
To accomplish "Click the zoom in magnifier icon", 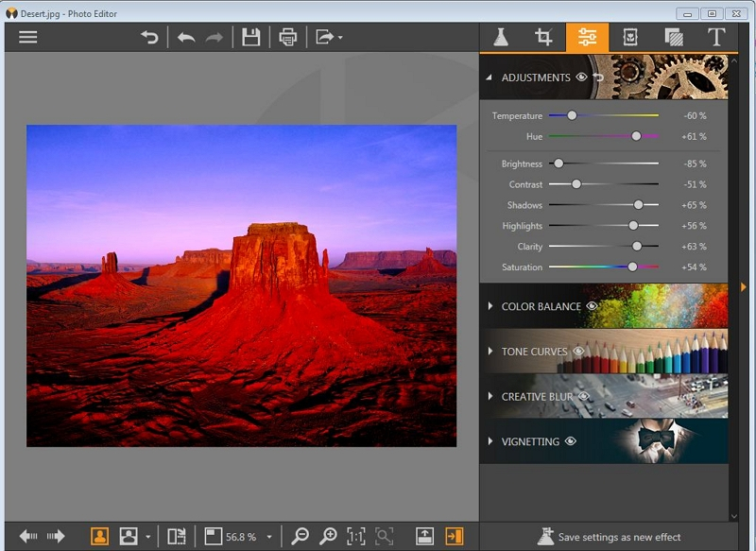I will [x=328, y=536].
